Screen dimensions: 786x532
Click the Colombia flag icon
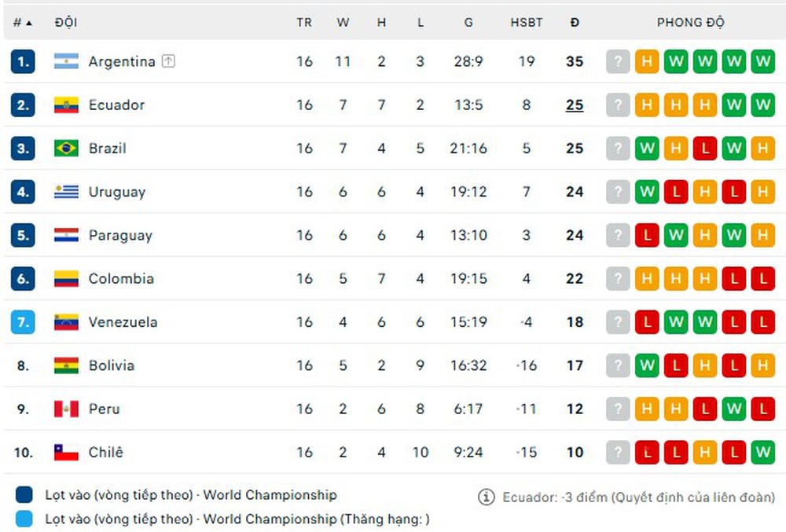66,279
